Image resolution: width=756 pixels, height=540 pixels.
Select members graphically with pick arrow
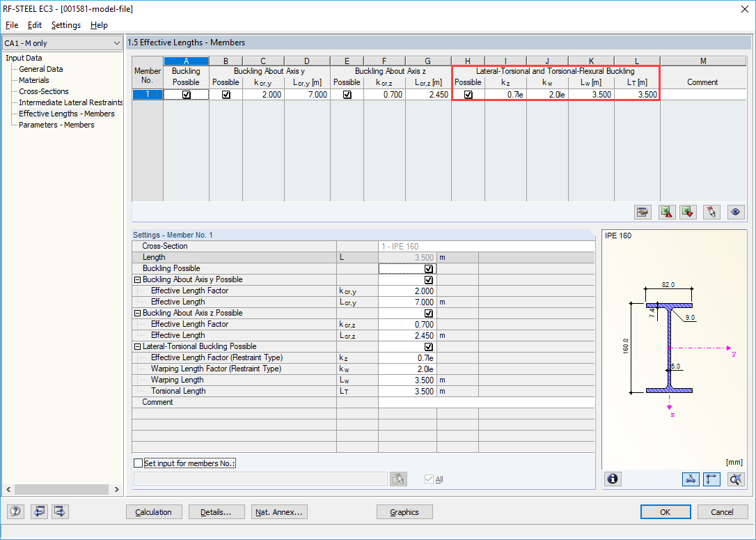click(x=711, y=212)
